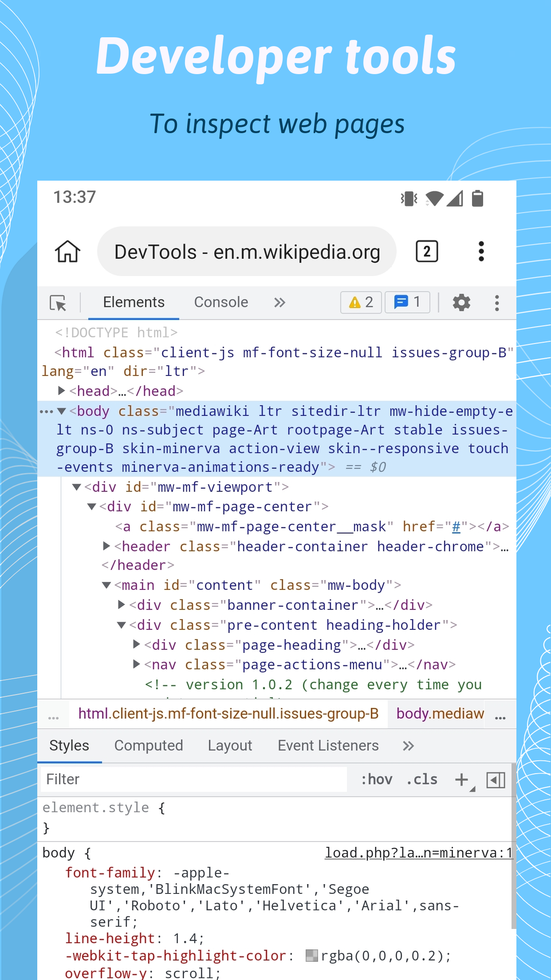Toggle the computed styles sidebar pane

click(496, 780)
